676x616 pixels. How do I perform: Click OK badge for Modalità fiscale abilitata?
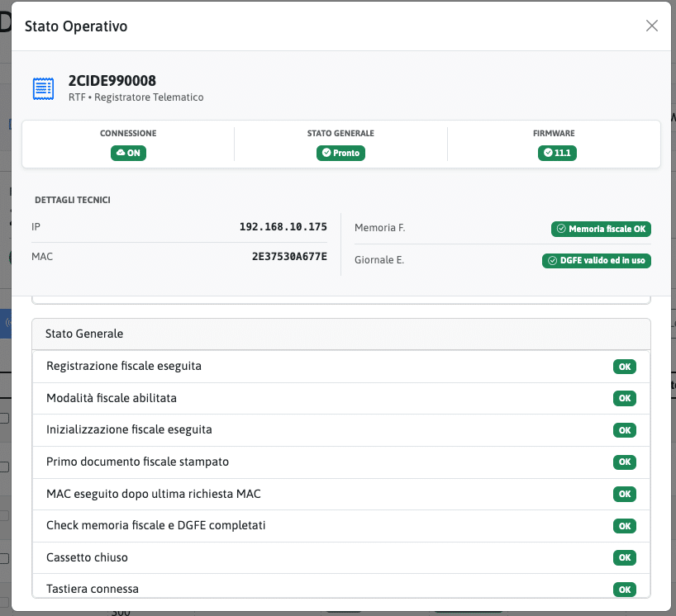click(x=624, y=398)
